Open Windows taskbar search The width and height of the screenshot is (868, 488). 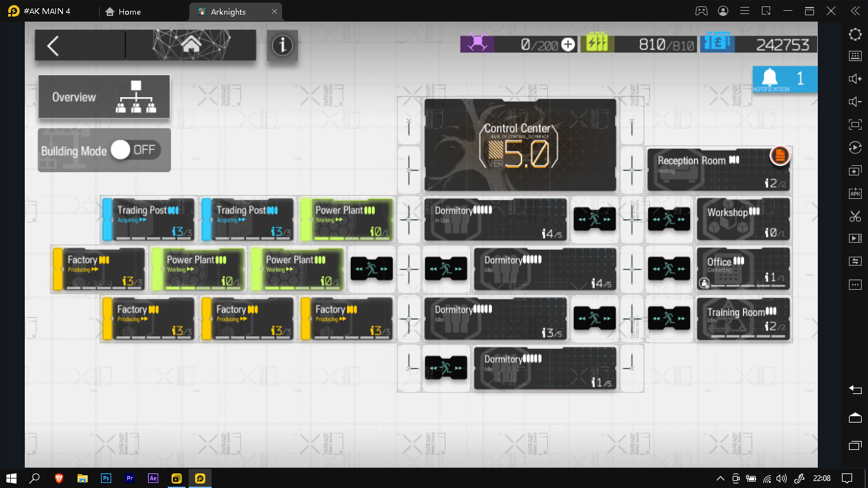coord(35,478)
